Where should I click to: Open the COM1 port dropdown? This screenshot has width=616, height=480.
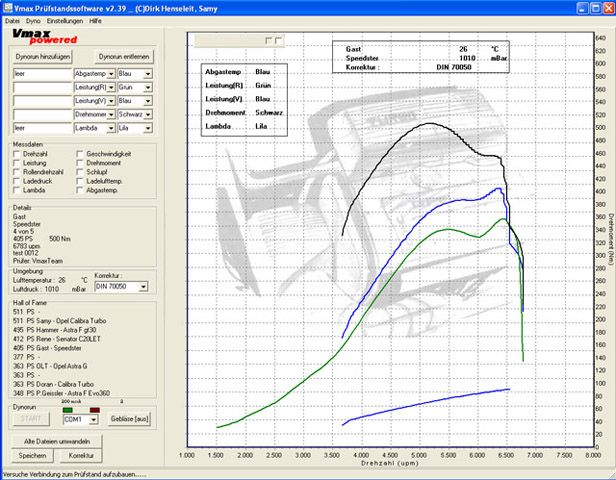pyautogui.click(x=93, y=420)
